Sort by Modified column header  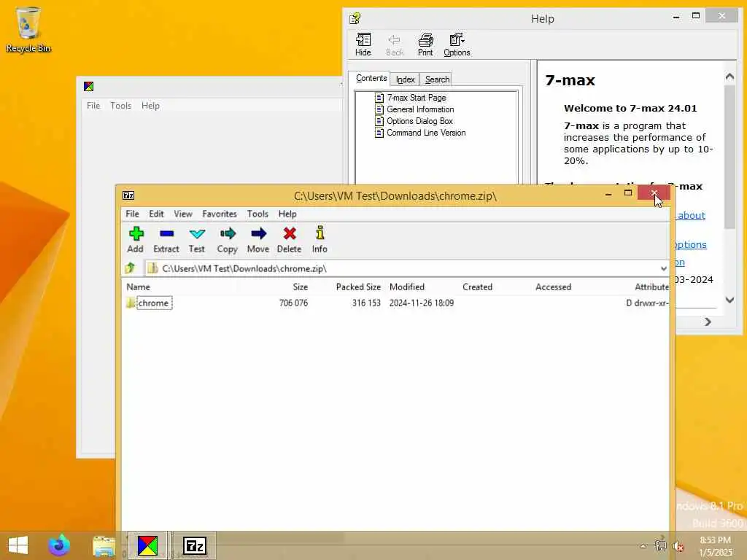click(x=407, y=287)
